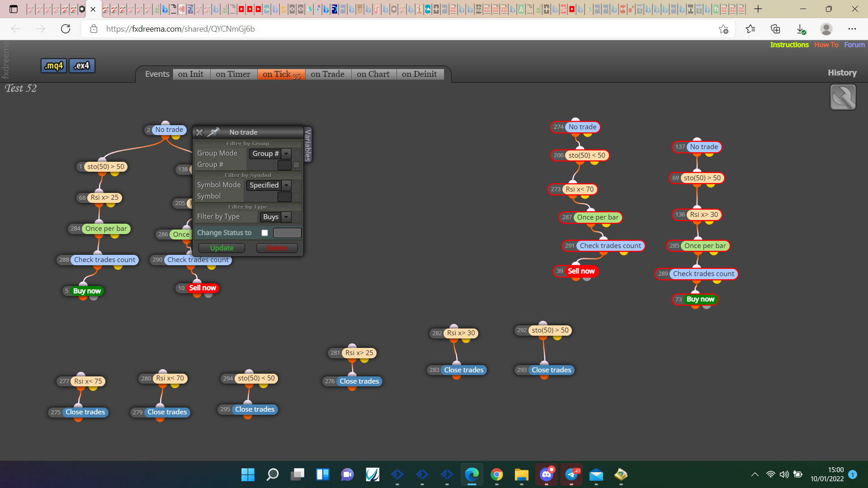Screen dimensions: 868x488
Task: Click the Group # input field
Action: pyautogui.click(x=284, y=165)
